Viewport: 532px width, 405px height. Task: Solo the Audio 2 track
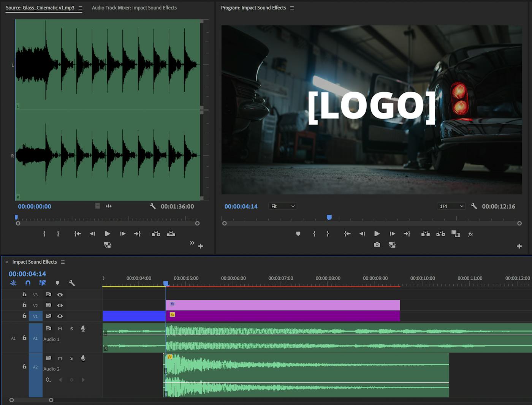(71, 358)
